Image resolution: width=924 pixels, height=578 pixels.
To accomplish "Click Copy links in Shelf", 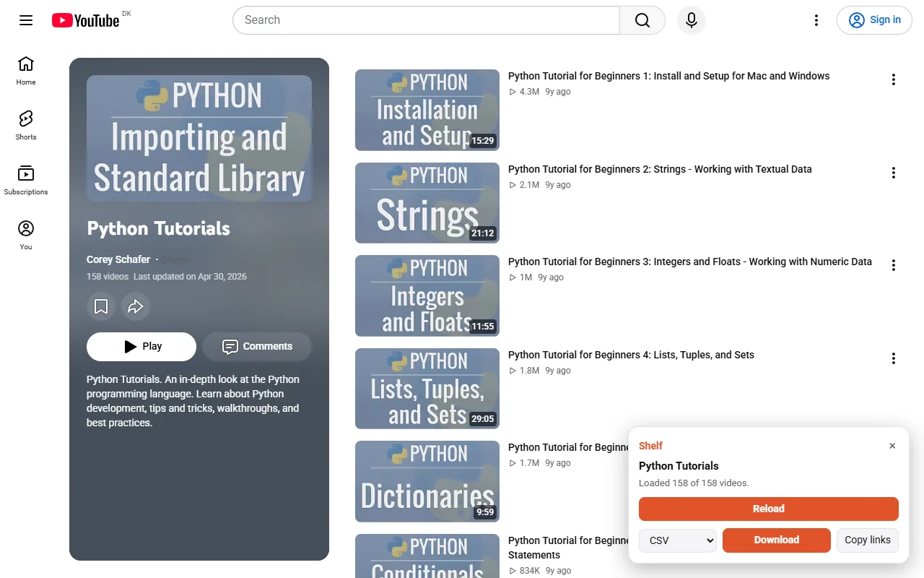I will (x=868, y=540).
